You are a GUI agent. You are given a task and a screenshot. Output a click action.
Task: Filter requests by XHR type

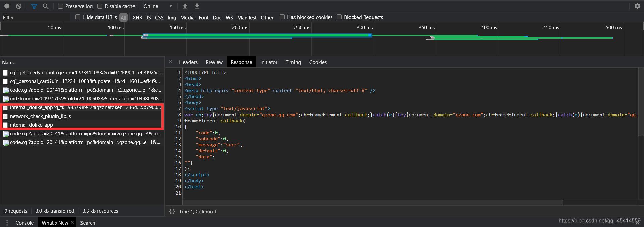click(137, 17)
